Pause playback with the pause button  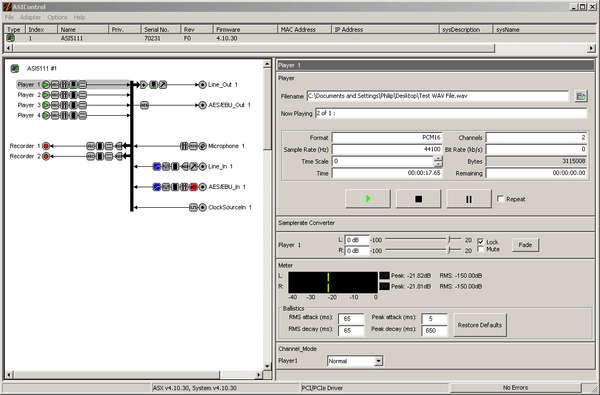click(x=469, y=199)
